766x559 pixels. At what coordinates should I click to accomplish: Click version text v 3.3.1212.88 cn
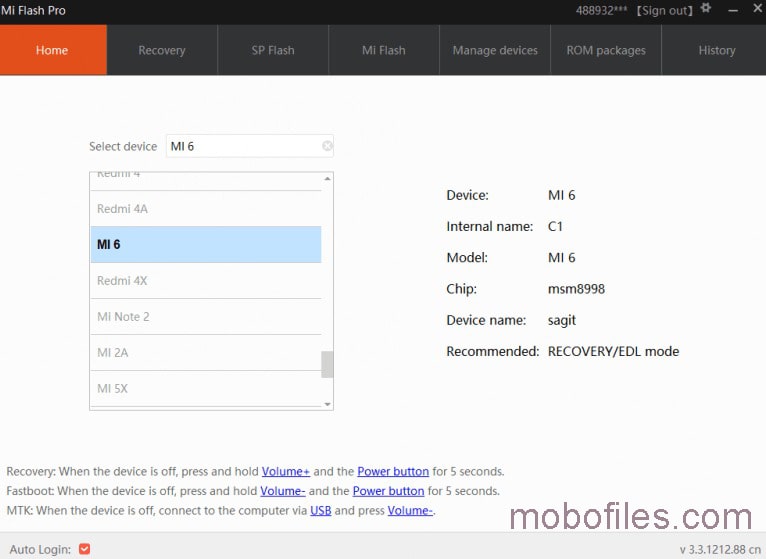pyautogui.click(x=720, y=550)
